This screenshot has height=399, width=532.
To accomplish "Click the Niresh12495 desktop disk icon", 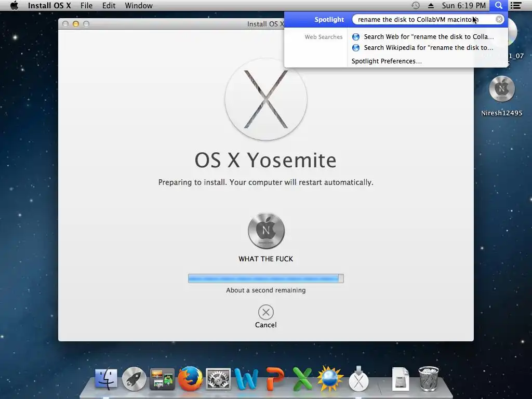I will [x=502, y=89].
